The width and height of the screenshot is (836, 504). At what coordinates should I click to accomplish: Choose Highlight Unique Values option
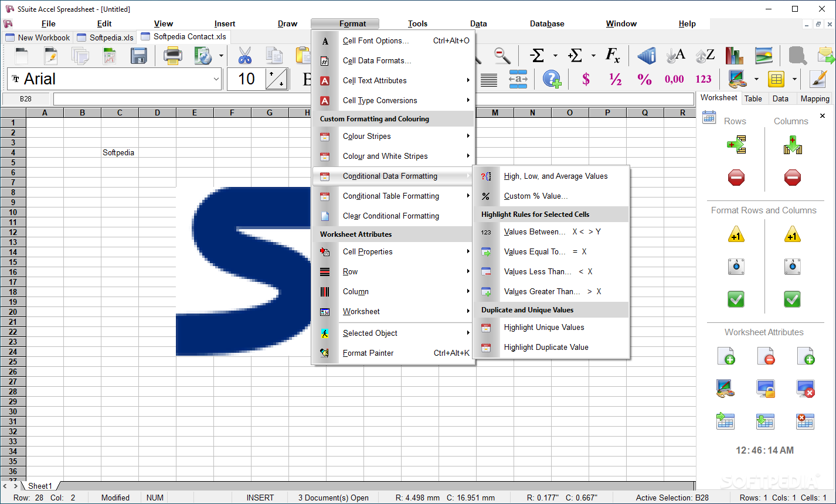tap(551, 327)
